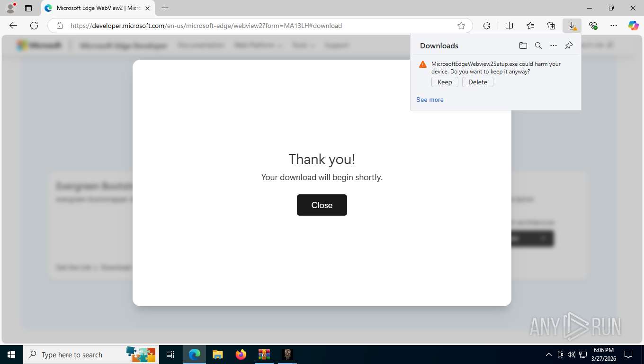The width and height of the screenshot is (644, 364).
Task: Click the taskbar search box
Action: [x=90, y=355]
